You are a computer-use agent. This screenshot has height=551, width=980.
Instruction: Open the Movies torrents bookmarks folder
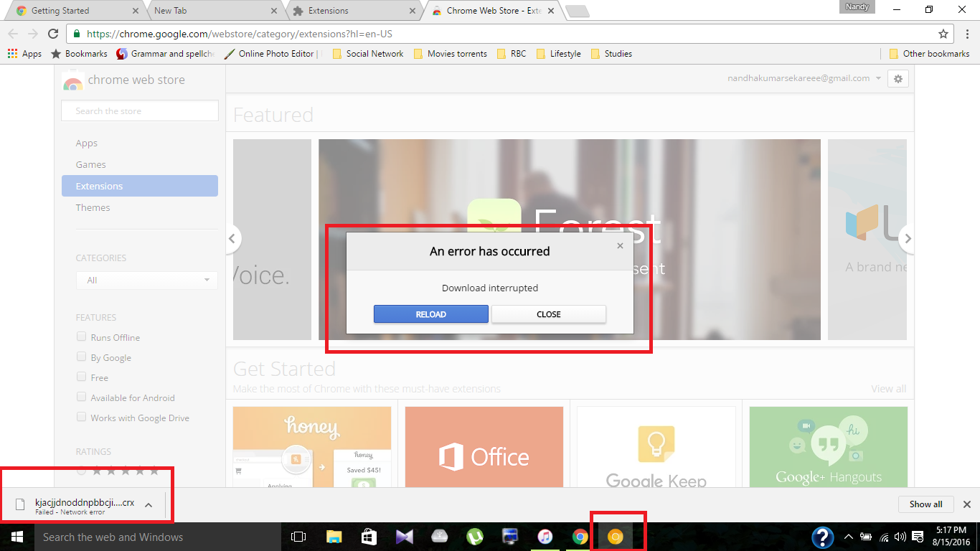click(x=451, y=54)
